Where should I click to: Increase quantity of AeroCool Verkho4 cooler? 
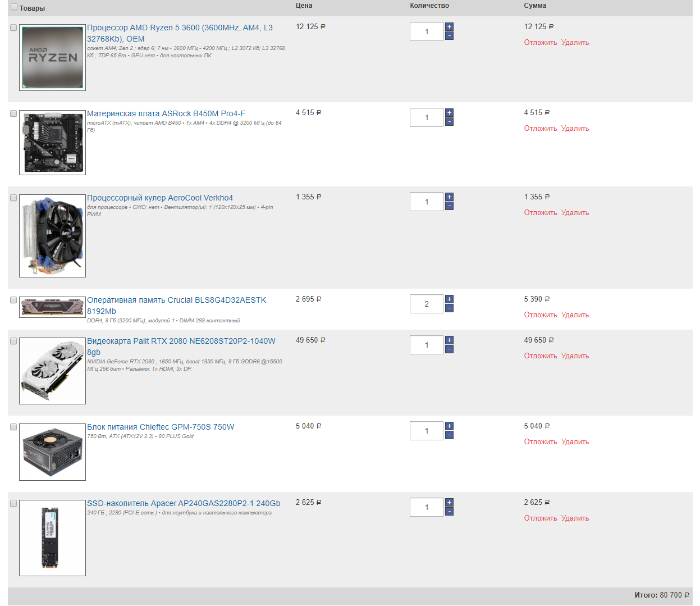click(449, 197)
